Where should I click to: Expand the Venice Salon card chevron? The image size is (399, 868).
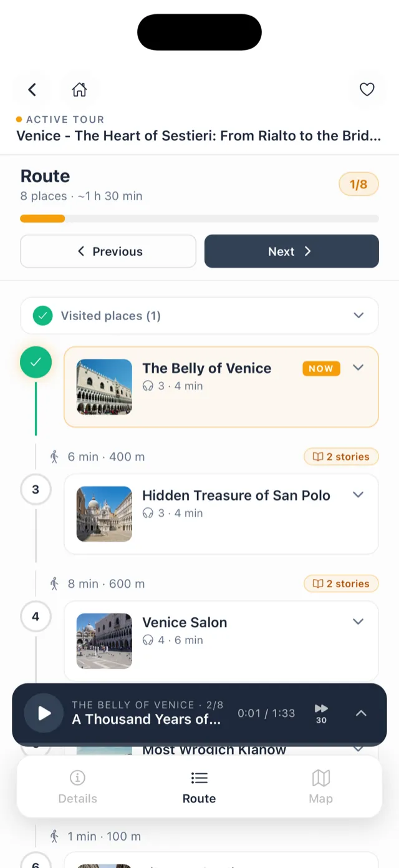point(358,622)
